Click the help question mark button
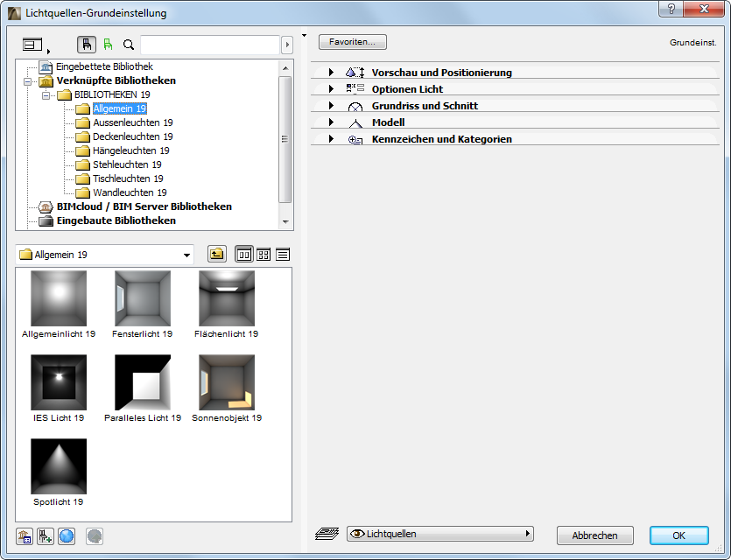This screenshot has width=731, height=560. point(671,9)
